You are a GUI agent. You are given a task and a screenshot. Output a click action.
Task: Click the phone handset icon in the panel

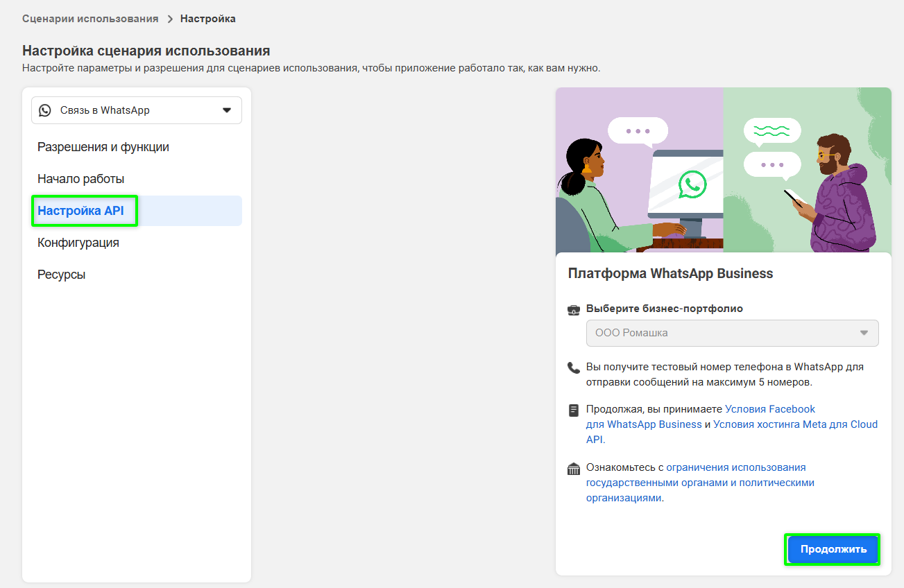click(573, 367)
